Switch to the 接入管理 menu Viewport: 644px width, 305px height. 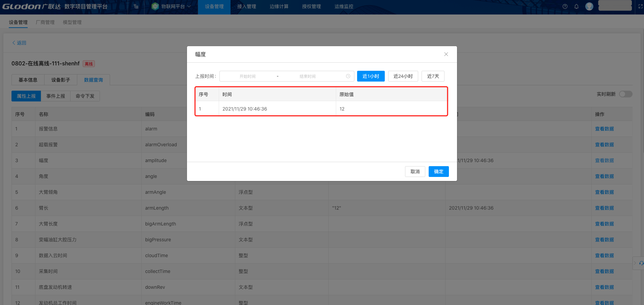click(x=246, y=6)
